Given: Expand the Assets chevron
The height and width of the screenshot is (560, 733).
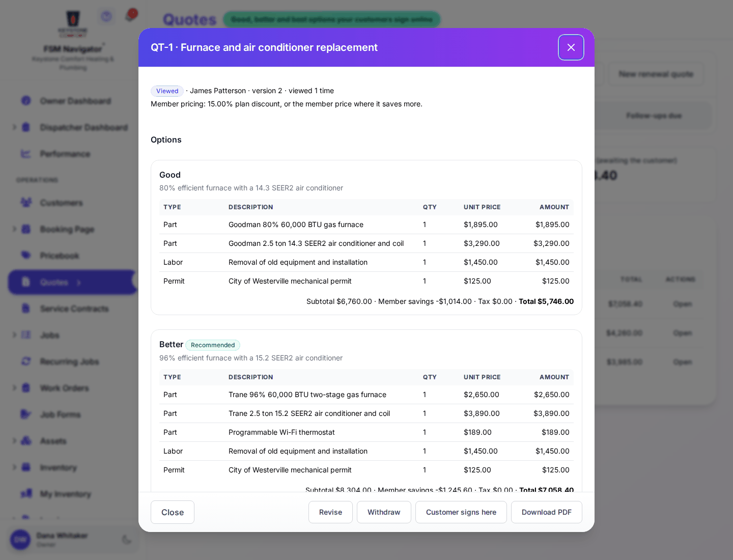Looking at the screenshot, I should click(x=14, y=441).
